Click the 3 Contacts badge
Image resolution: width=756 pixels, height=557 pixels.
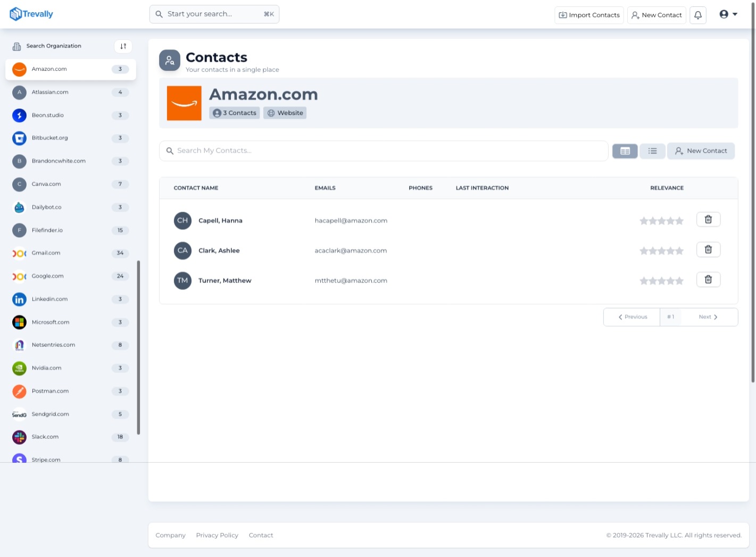235,113
